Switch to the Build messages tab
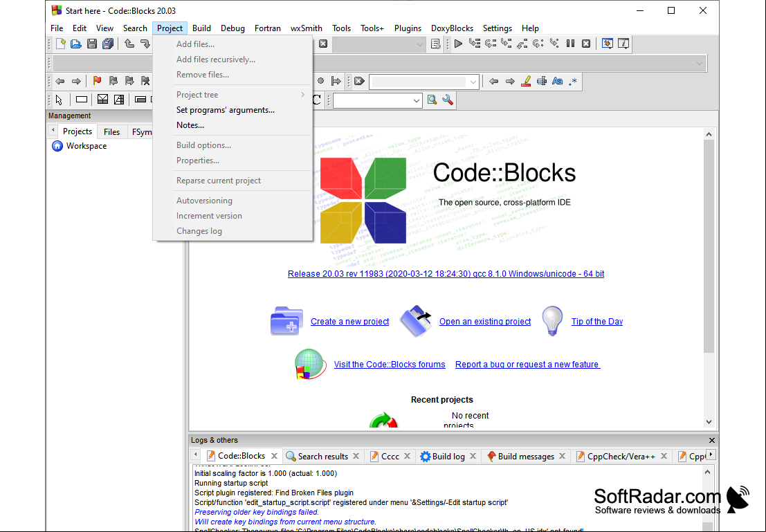This screenshot has height=532, width=766. 526,457
